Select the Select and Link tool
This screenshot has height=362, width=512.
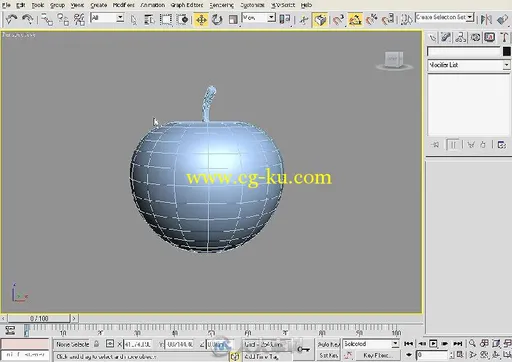point(47,19)
